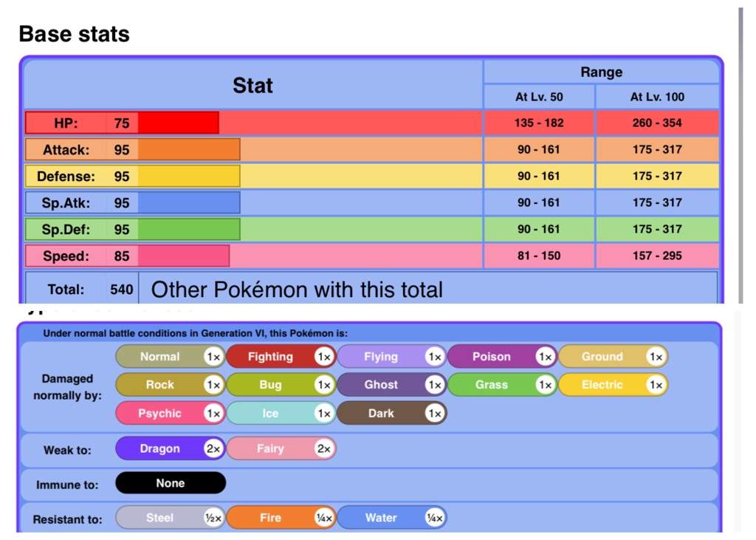
Task: Select the Fighting type badge
Action: coord(270,357)
